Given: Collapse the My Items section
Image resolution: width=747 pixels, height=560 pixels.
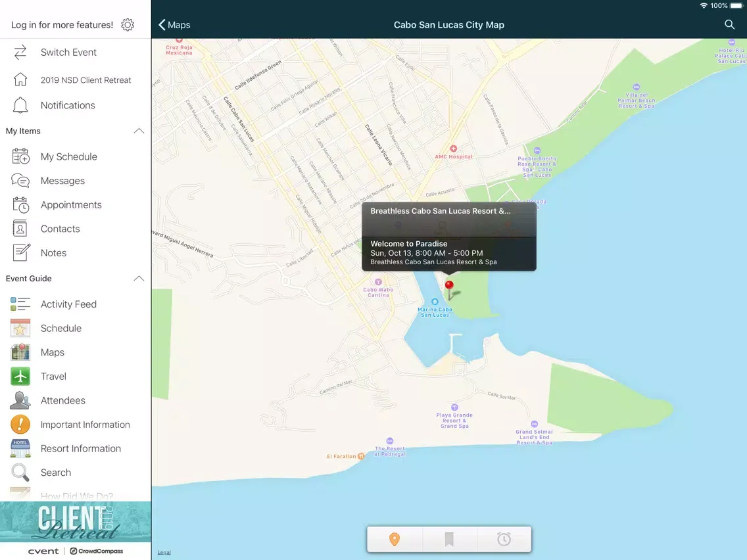Looking at the screenshot, I should point(139,131).
